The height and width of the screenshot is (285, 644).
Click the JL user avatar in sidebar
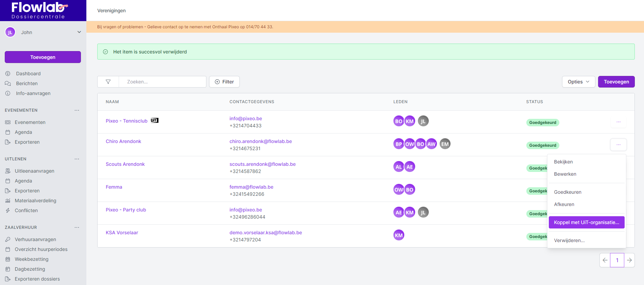(10, 32)
